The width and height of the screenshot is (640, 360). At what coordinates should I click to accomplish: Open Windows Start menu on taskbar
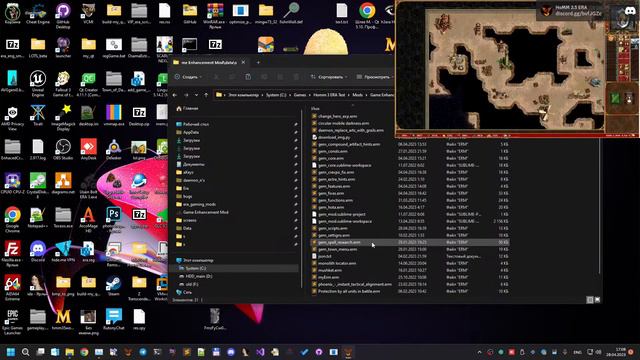point(11,352)
